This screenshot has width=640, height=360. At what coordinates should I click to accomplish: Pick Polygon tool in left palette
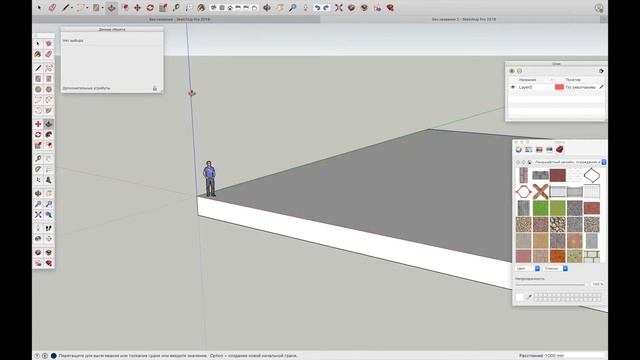tap(49, 89)
